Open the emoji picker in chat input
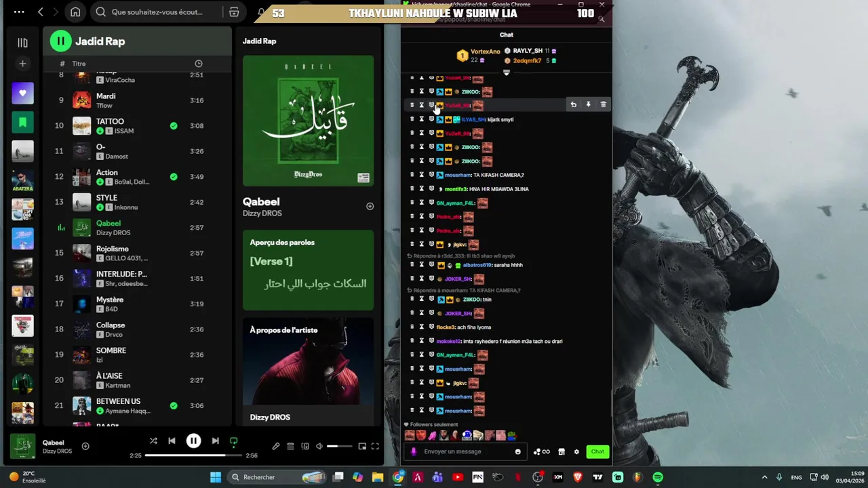The image size is (868, 488). (517, 451)
